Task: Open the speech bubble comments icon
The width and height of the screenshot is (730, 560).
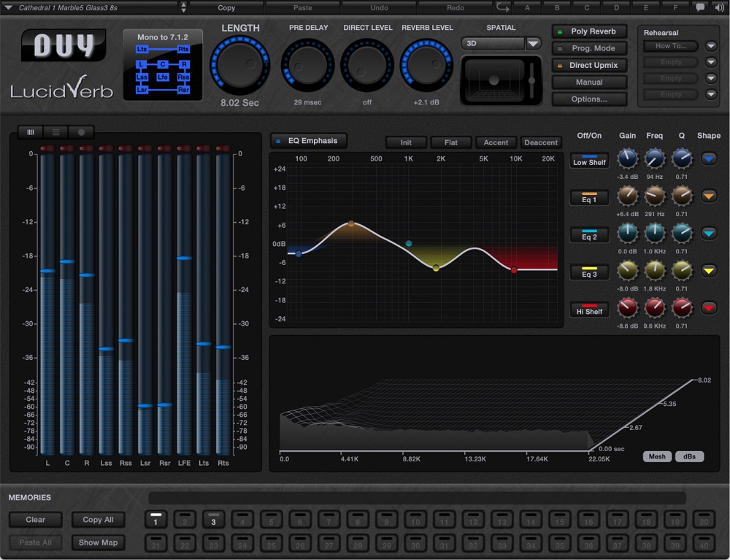Action: click(x=700, y=7)
